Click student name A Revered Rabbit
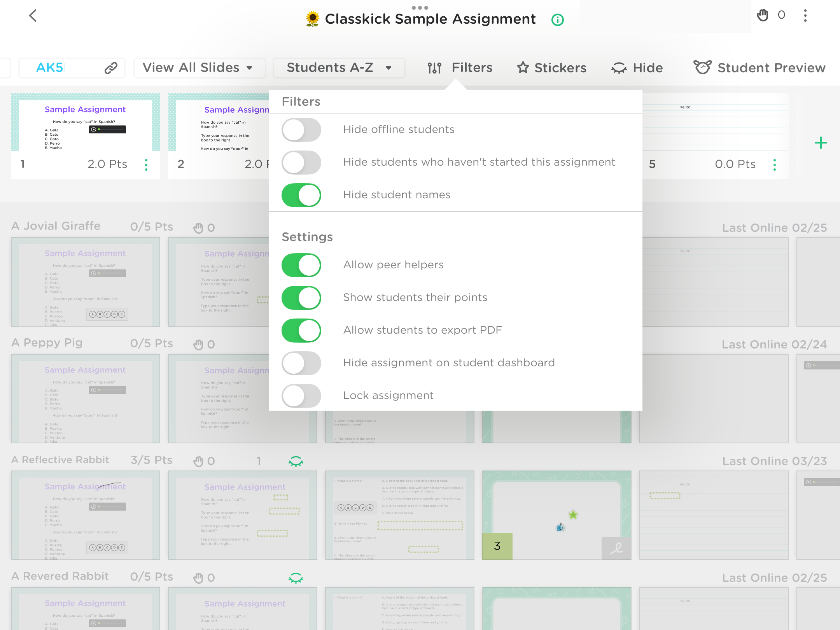840x630 pixels. click(60, 576)
